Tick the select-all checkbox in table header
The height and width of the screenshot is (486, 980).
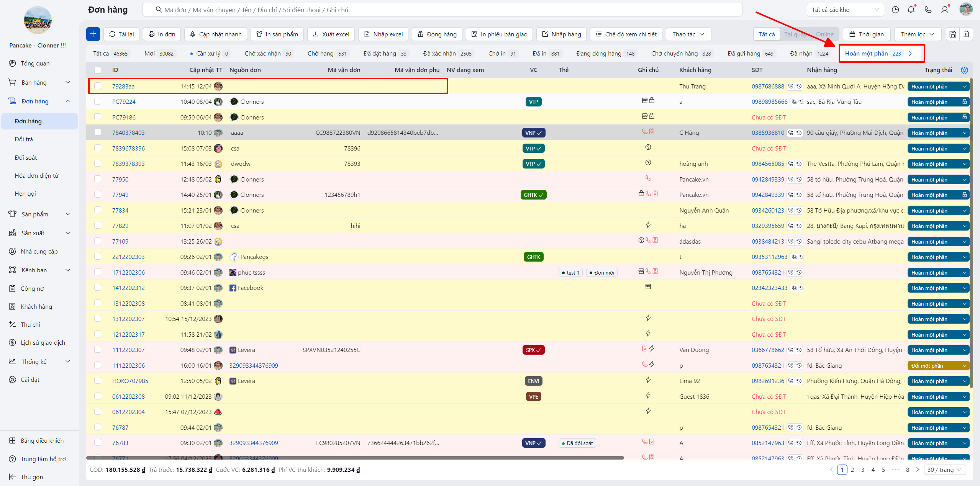(x=98, y=70)
